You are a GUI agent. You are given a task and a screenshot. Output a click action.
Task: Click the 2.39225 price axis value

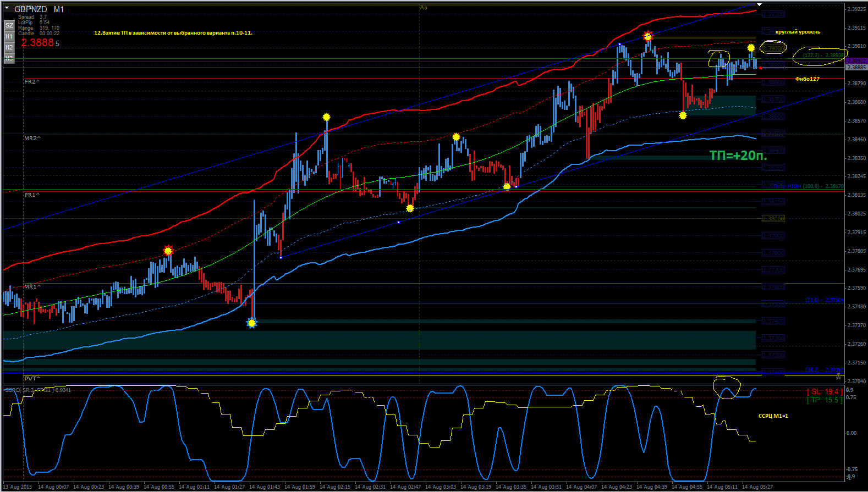856,9
